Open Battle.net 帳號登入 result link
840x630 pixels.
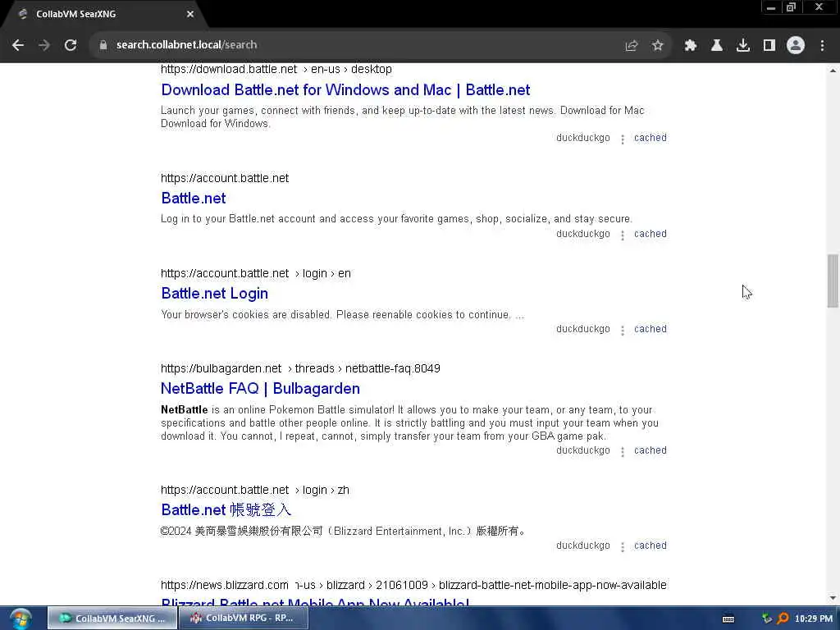point(226,510)
